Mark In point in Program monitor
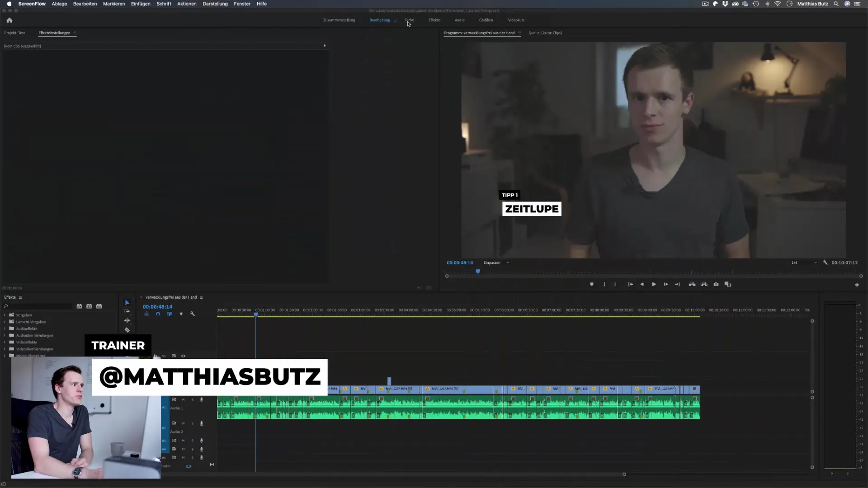 [604, 284]
